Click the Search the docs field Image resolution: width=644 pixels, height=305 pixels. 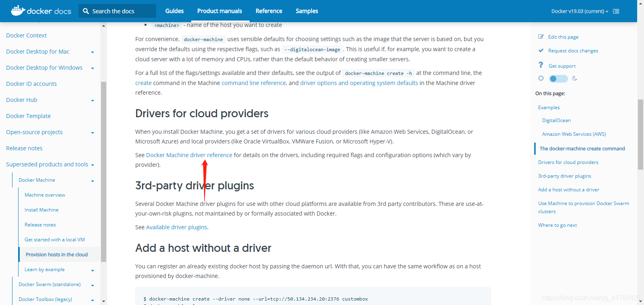click(117, 11)
